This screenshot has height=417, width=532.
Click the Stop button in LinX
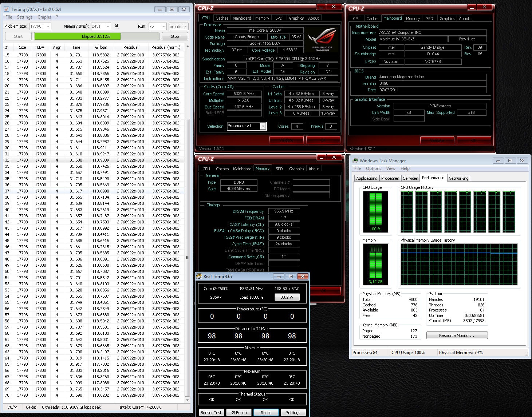(175, 36)
